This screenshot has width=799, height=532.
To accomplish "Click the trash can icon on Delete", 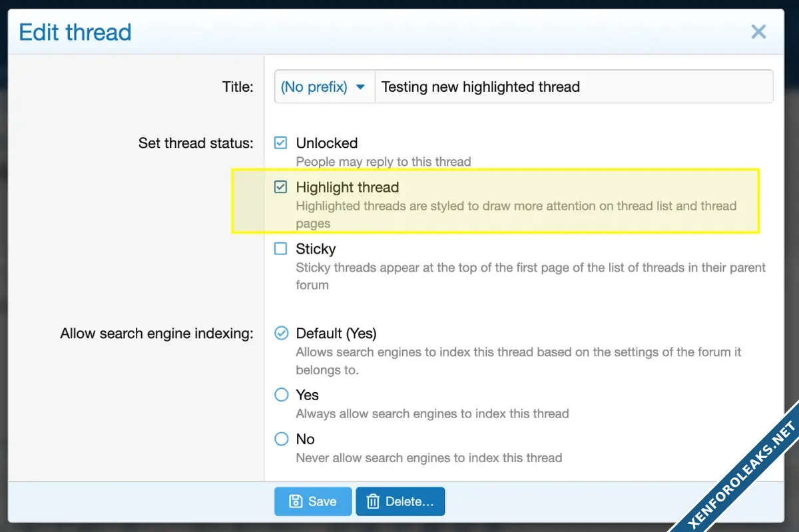I will click(x=373, y=501).
